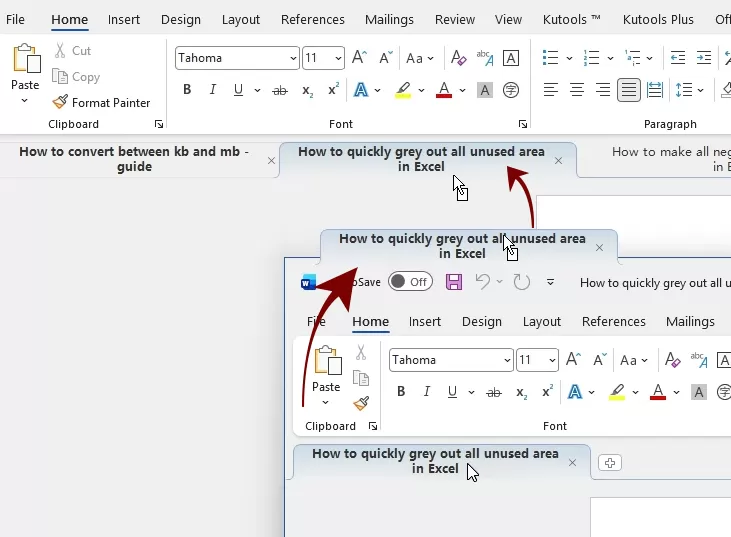Open Font dialog launcher in the back window
This screenshot has width=731, height=537.
point(523,124)
